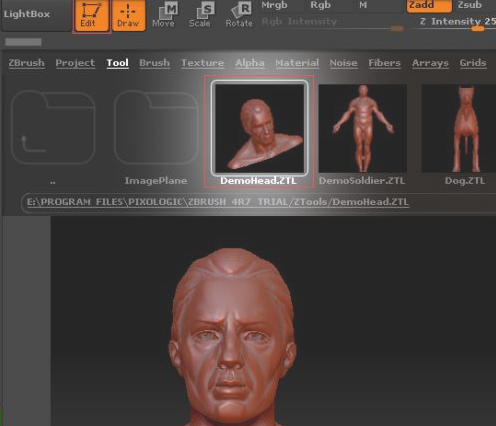Click the sculpted head model in canvas
The image size is (496, 426).
pos(232,337)
